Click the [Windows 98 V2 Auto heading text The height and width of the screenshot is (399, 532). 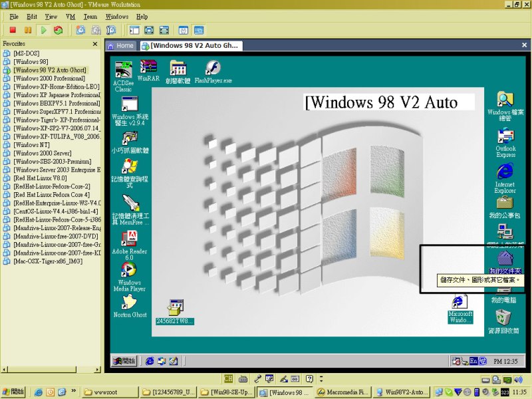(382, 102)
